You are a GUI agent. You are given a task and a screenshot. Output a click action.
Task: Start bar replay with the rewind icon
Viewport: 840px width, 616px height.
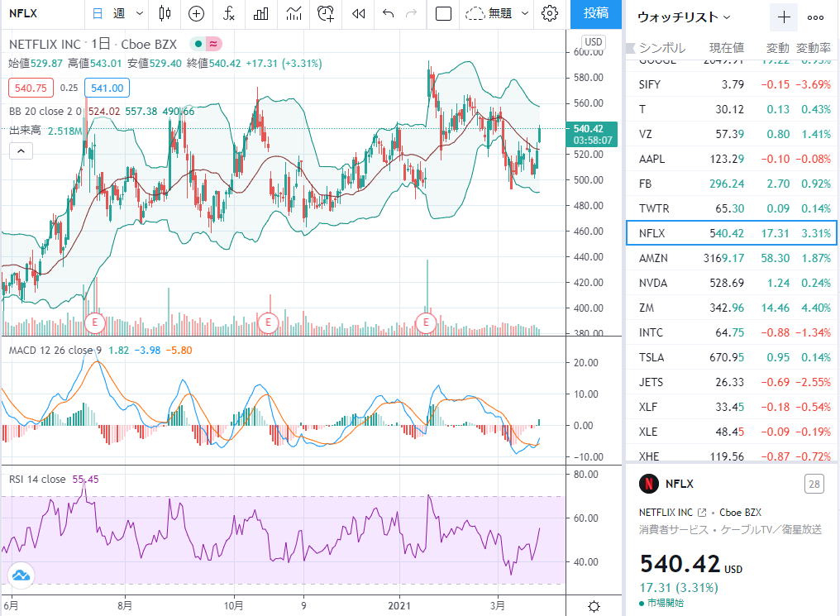pos(358,13)
